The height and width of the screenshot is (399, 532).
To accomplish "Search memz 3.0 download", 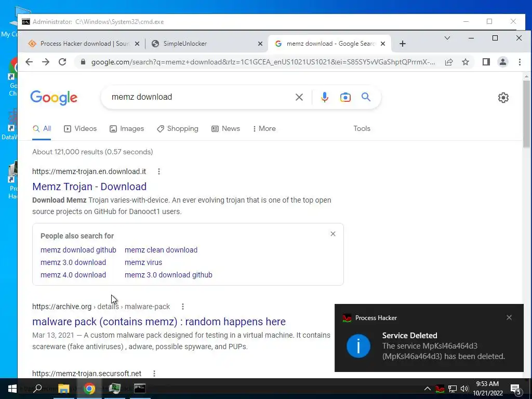I will (73, 262).
